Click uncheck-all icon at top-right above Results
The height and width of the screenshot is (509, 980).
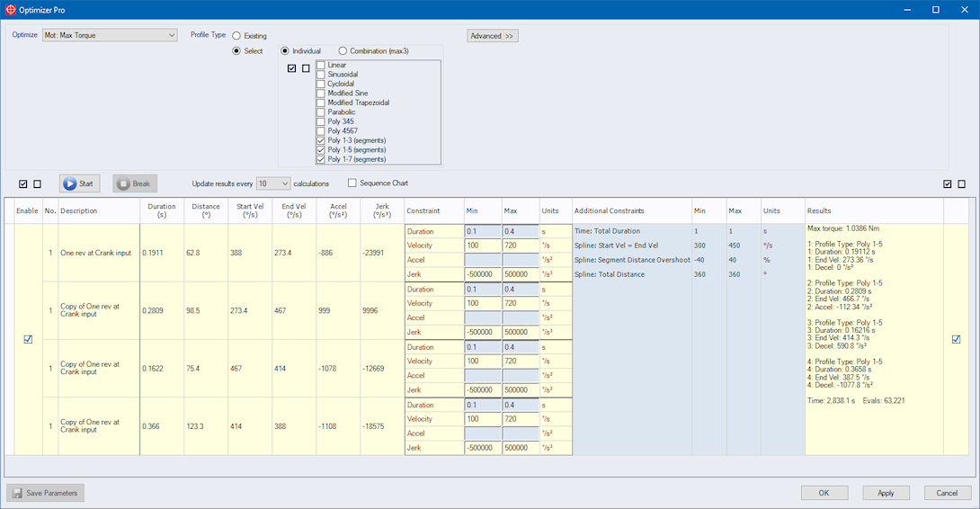point(961,184)
